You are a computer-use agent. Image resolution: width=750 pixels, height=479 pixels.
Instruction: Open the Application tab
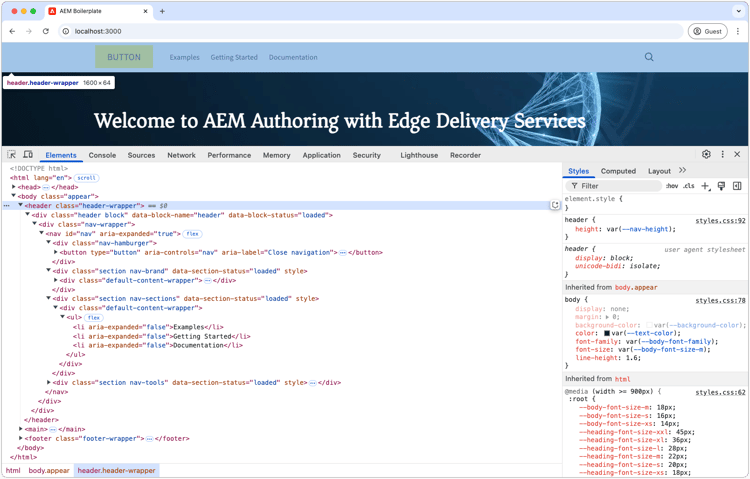pyautogui.click(x=321, y=155)
